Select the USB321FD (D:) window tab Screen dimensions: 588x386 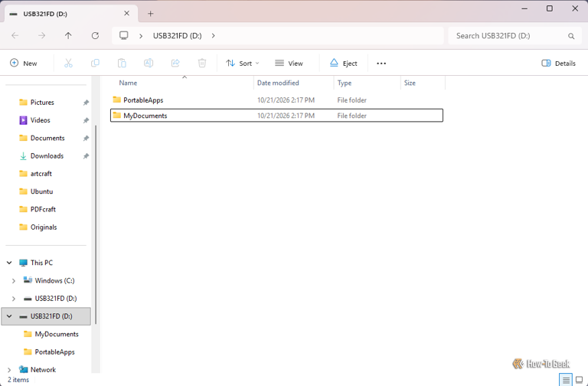tap(71, 14)
